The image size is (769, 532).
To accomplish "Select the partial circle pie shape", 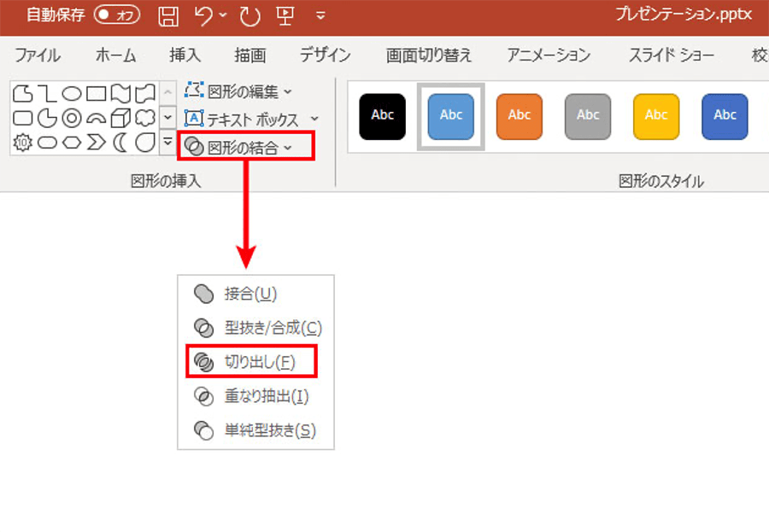I will [x=47, y=118].
